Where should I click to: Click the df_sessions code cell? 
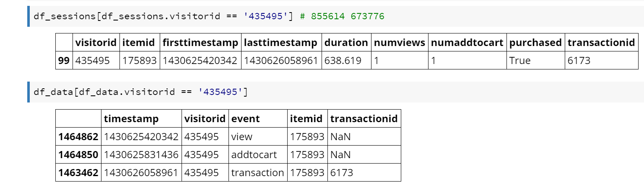[x=335, y=17]
